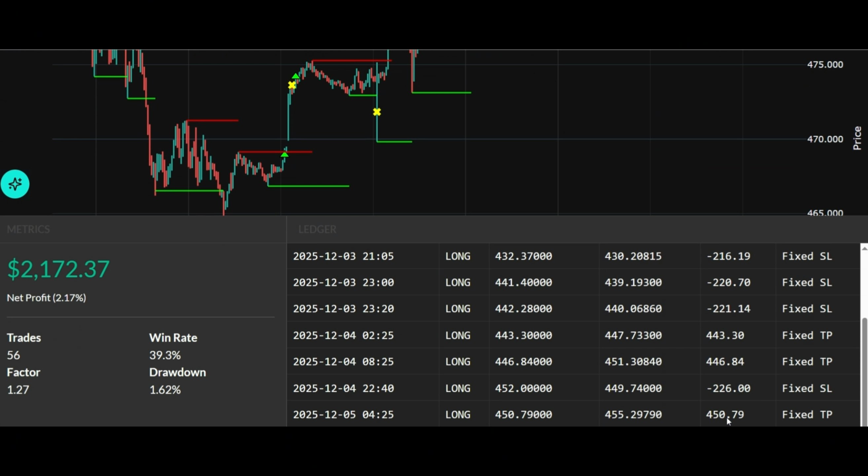Select the 2025-12-04 02:25 trade row
The height and width of the screenshot is (476, 868).
point(343,336)
